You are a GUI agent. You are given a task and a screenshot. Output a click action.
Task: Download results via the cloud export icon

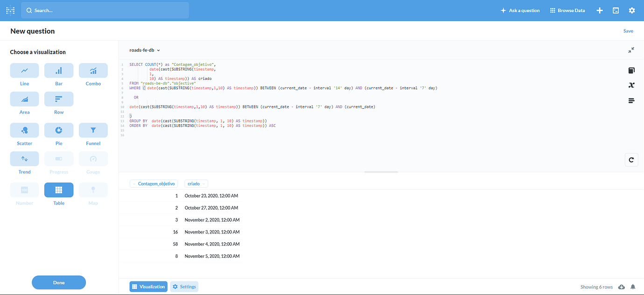(622, 287)
